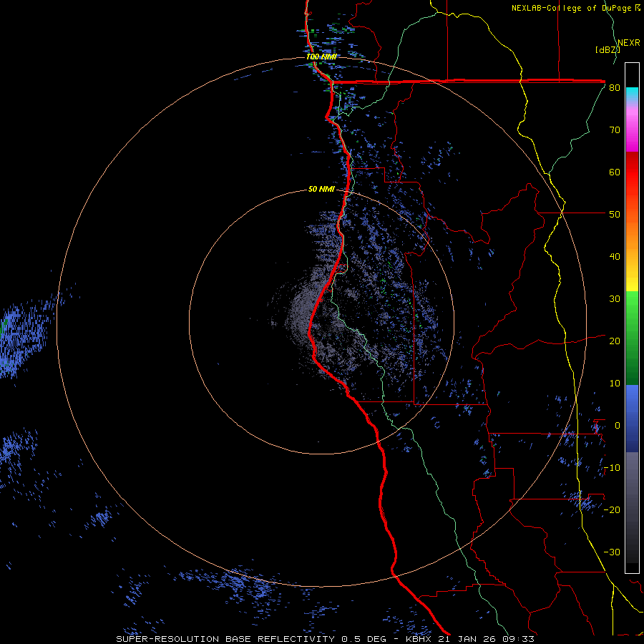Viewport: 644px width, 644px height.
Task: Click the SUPER-RESOLUTION BASE REFLECTIVITY caption text
Action: click(x=225, y=639)
